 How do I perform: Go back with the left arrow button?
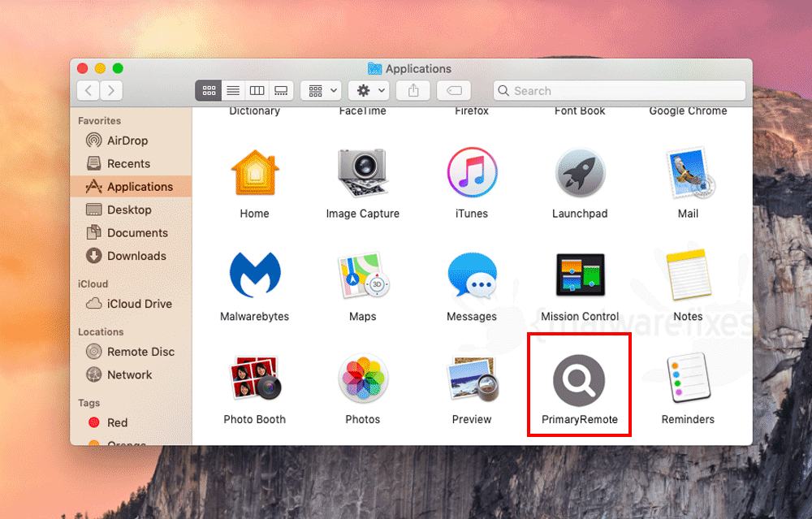coord(89,91)
